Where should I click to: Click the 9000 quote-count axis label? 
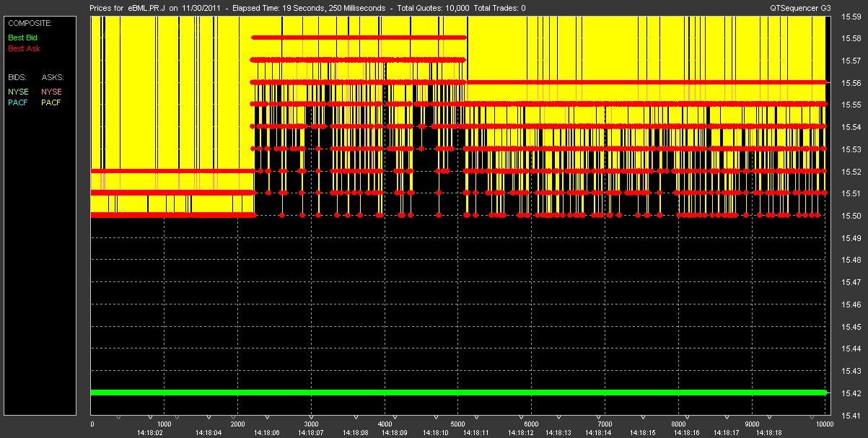tap(752, 424)
